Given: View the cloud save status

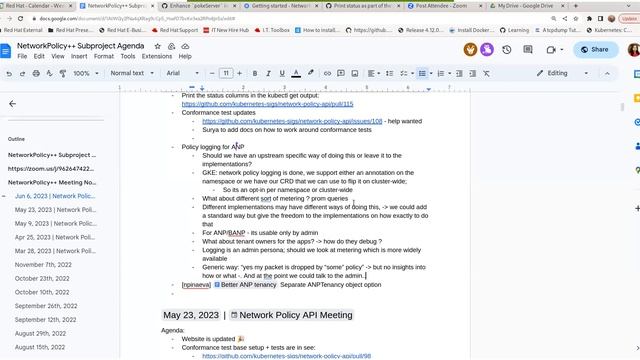Looking at the screenshot, I should 185,46.
